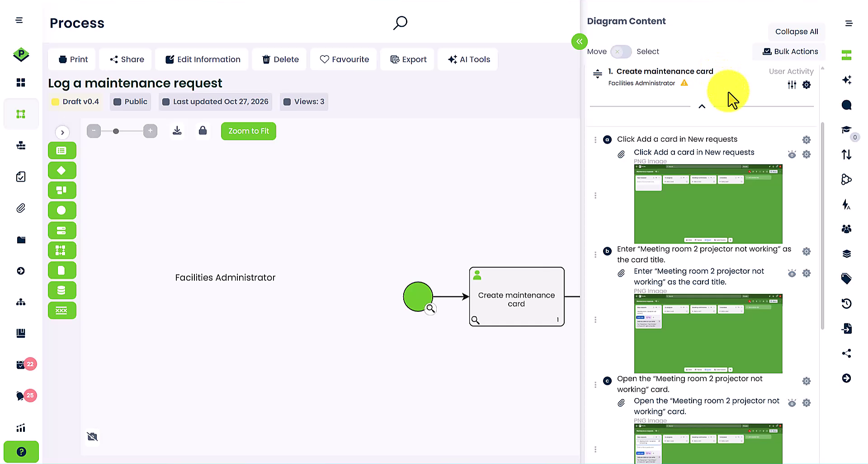This screenshot has height=464, width=868.
Task: Expand the shape palette with the chevron arrow
Action: click(x=62, y=132)
